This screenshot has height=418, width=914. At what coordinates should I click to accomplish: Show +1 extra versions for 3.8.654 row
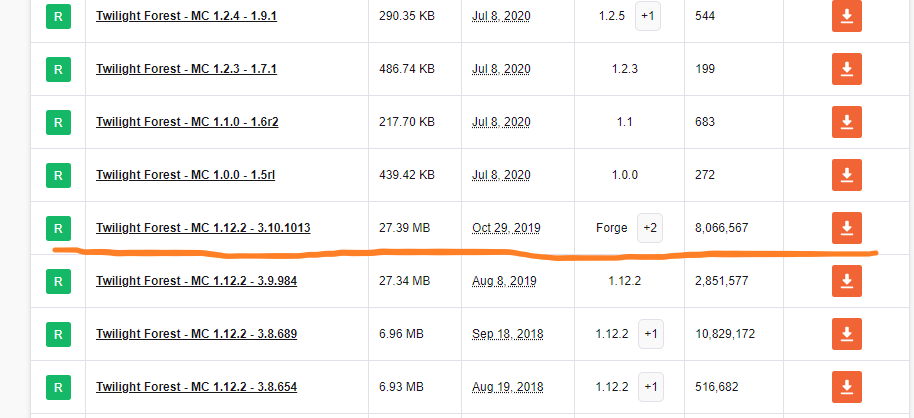(x=650, y=386)
